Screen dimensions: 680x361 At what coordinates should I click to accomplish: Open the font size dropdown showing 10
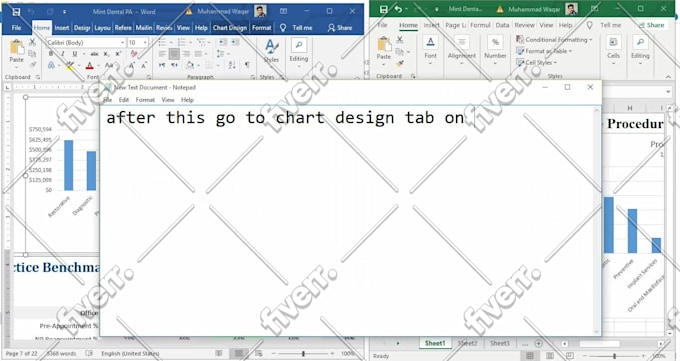pos(145,43)
